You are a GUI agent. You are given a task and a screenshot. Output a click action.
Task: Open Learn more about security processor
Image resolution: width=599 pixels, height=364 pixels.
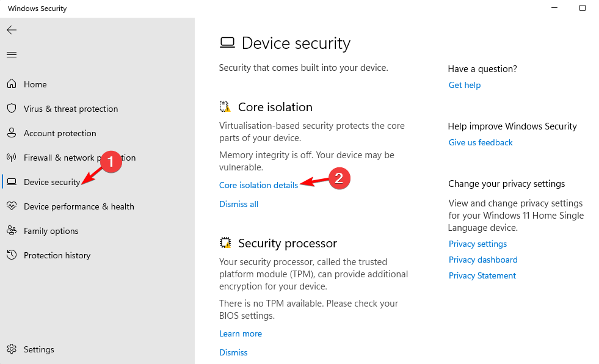pyautogui.click(x=241, y=334)
